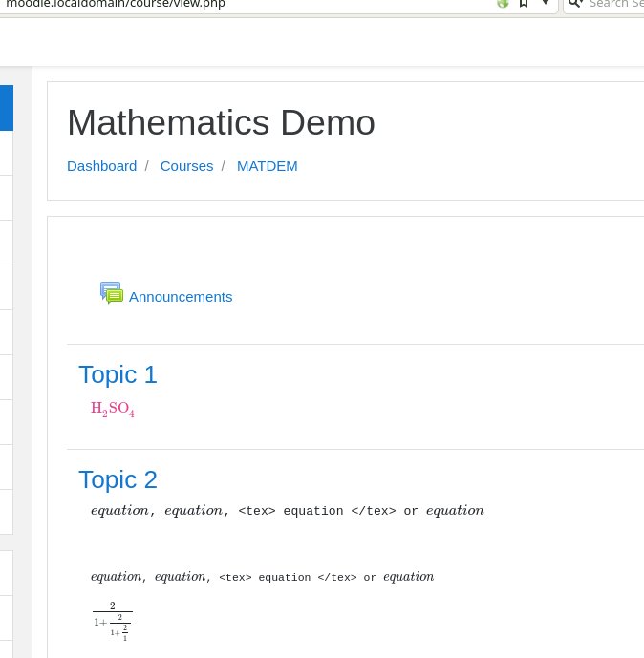
Task: Open Courses breadcrumb link
Action: click(x=186, y=166)
